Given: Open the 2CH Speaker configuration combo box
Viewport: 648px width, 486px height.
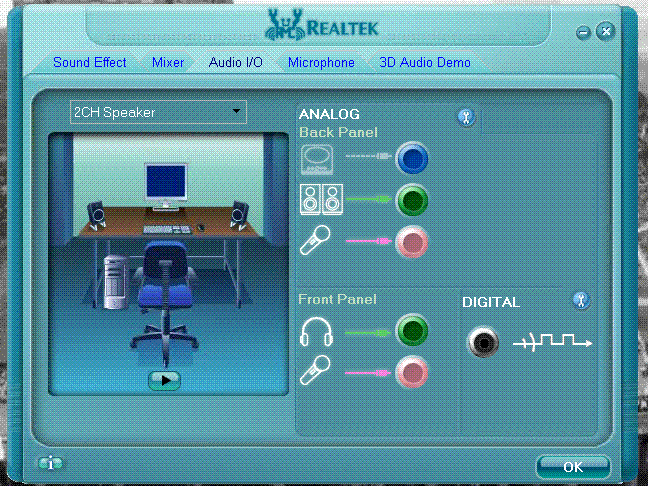Looking at the screenshot, I should tap(158, 112).
